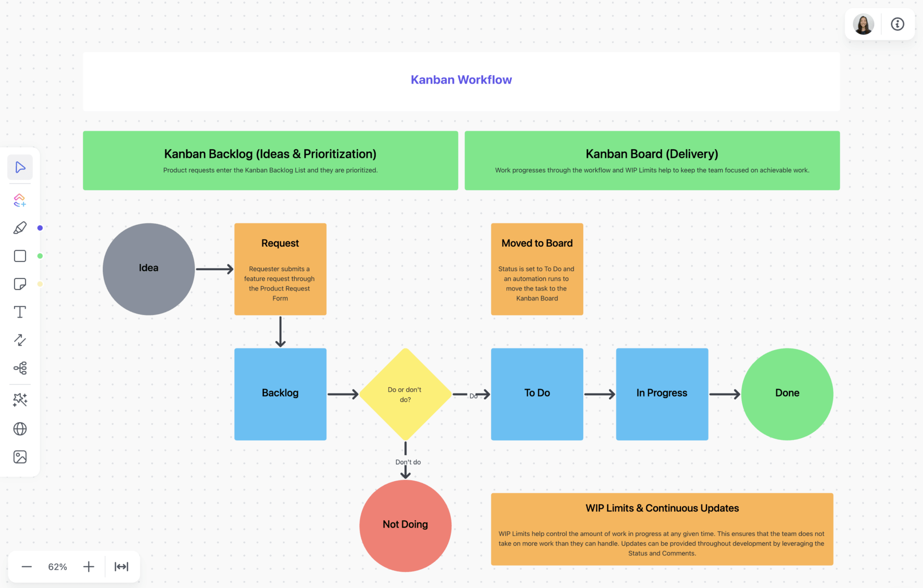The image size is (923, 588).
Task: Click the network/diagram layout icon
Action: point(20,369)
